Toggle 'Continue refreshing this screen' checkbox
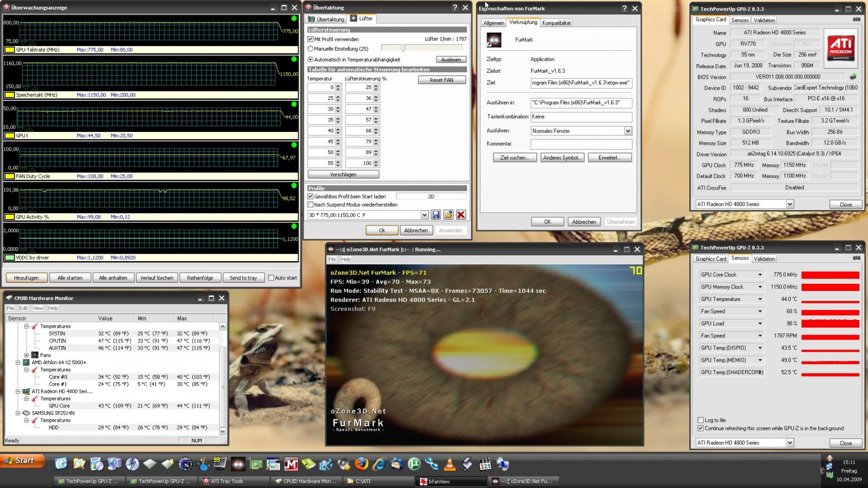Viewport: 868px width, 488px height. 700,428
